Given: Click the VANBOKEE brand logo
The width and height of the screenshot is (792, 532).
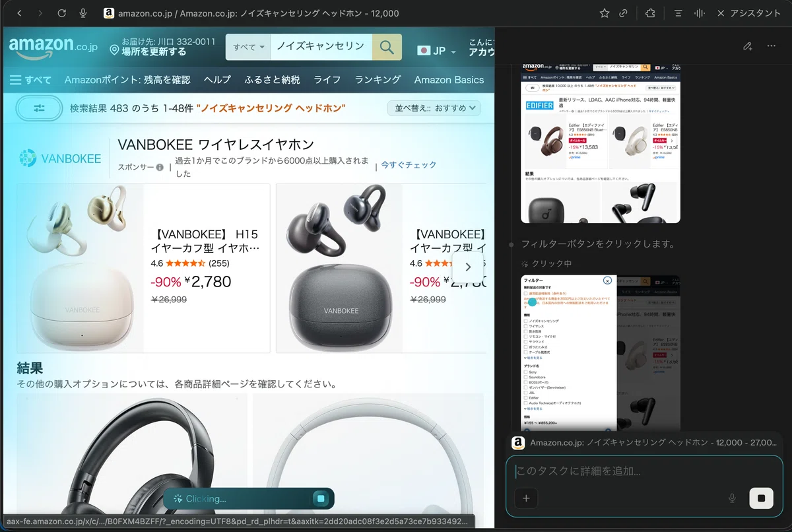Looking at the screenshot, I should click(60, 158).
